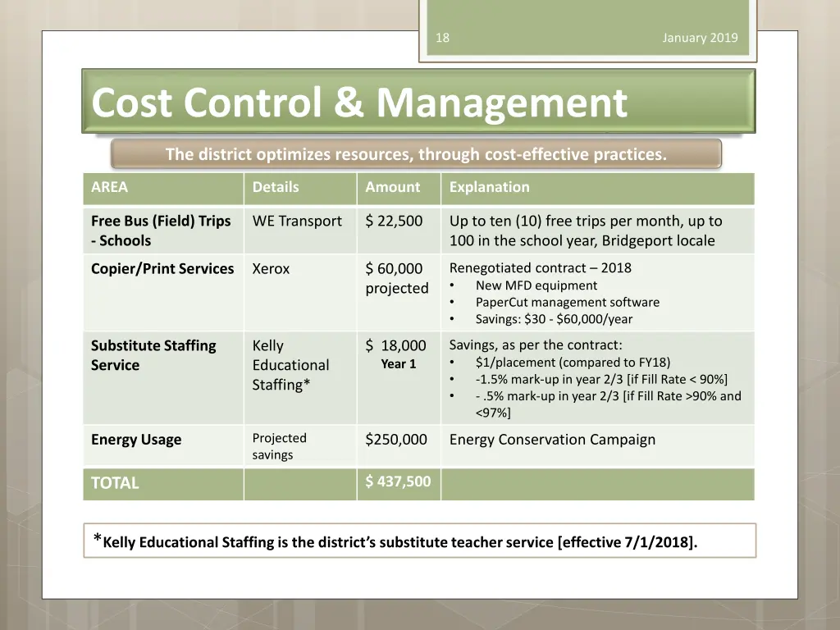840x630 pixels.
Task: Click the January 2019 date text
Action: (700, 38)
